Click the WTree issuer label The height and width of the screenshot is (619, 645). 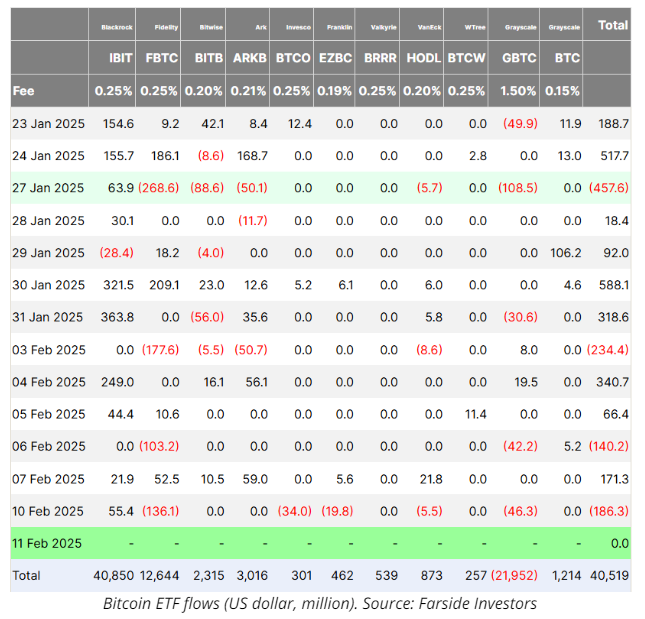[475, 28]
